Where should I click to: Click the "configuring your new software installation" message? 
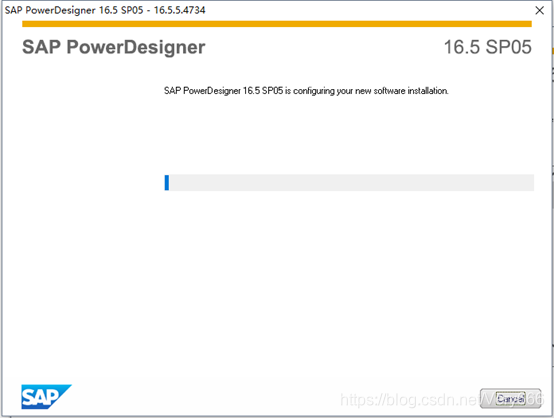tap(306, 91)
